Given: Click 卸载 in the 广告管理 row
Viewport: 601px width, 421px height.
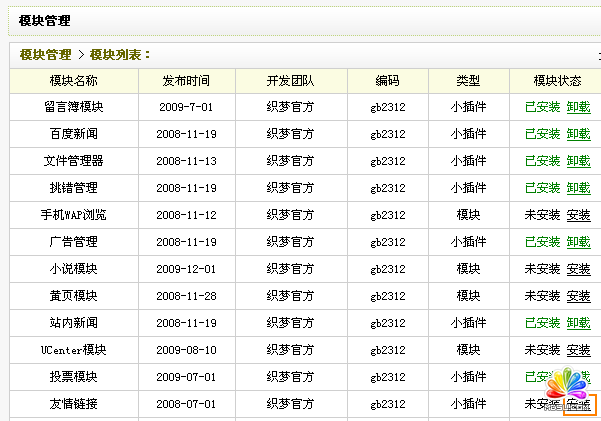Looking at the screenshot, I should click(x=578, y=242).
